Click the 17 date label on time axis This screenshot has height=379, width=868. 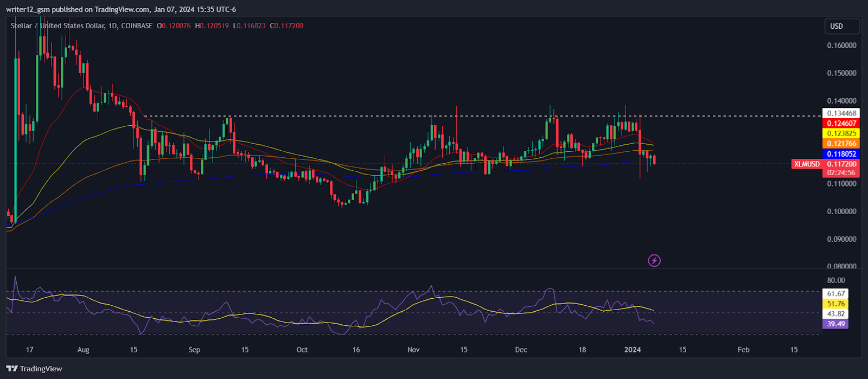(x=29, y=350)
